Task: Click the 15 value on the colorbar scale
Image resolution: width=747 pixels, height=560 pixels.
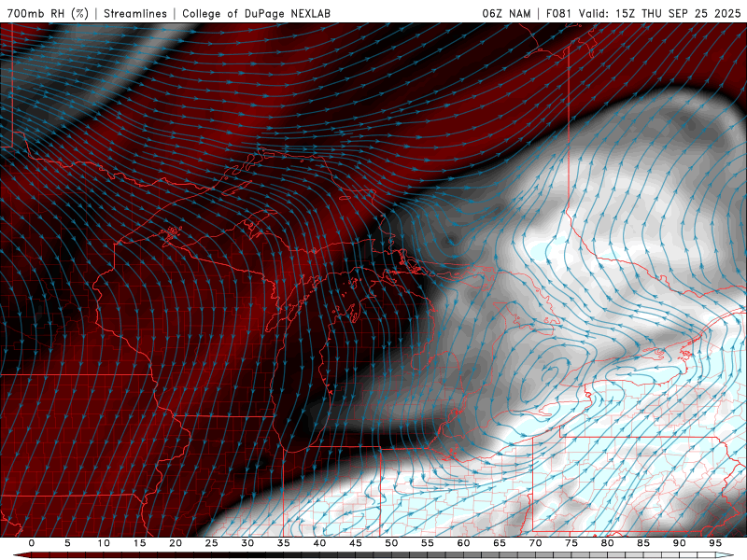Action: pyautogui.click(x=139, y=543)
